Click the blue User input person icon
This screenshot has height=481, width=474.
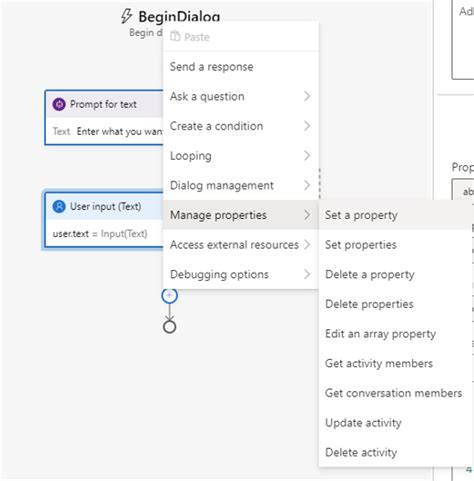59,207
